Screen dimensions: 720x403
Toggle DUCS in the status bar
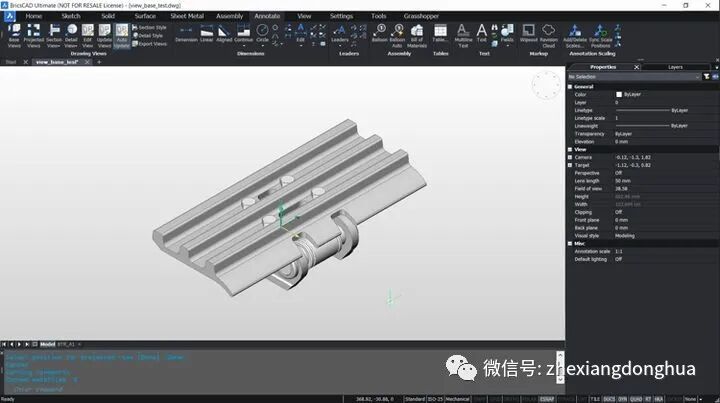tap(609, 399)
